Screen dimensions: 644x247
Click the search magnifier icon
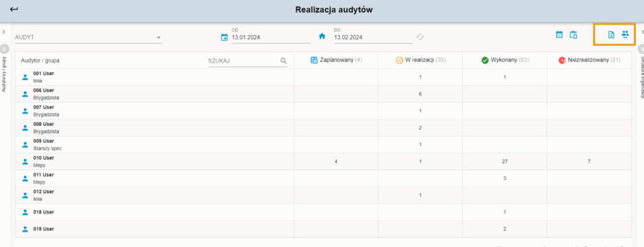click(x=284, y=61)
